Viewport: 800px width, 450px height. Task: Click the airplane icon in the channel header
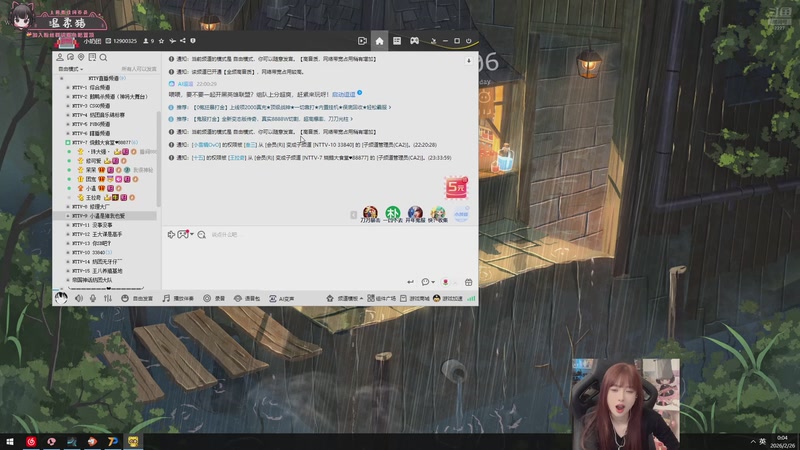click(172, 41)
